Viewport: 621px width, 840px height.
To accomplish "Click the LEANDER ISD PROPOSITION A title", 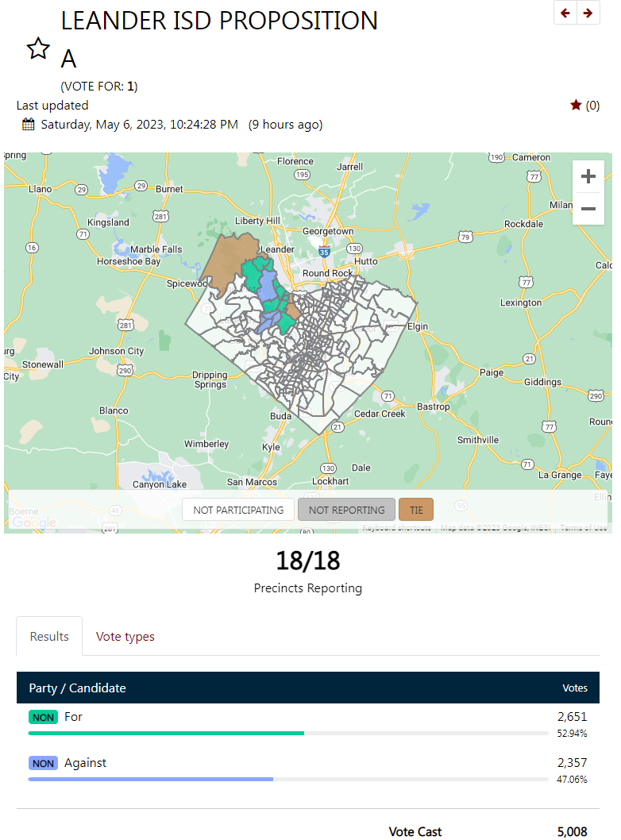I will 219,39.
